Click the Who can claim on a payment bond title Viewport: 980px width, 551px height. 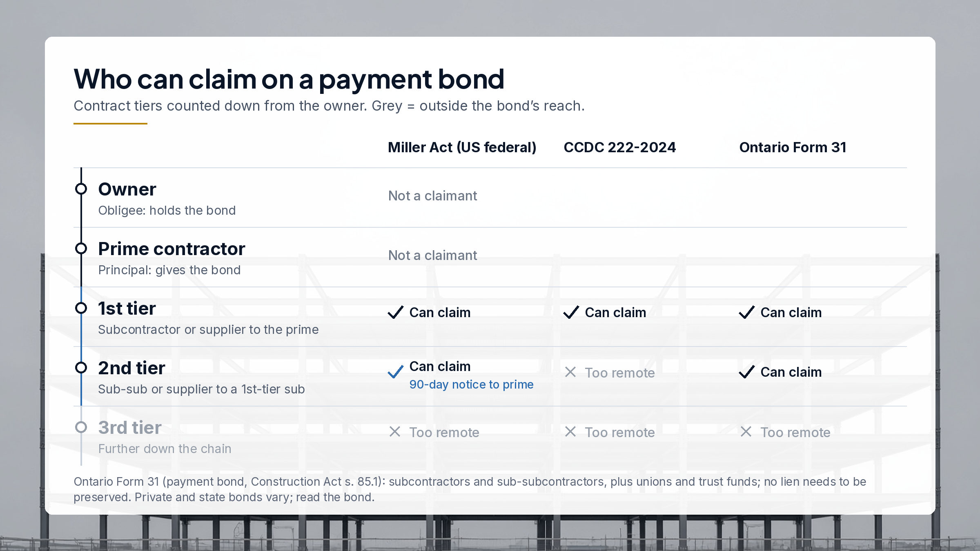coord(289,79)
